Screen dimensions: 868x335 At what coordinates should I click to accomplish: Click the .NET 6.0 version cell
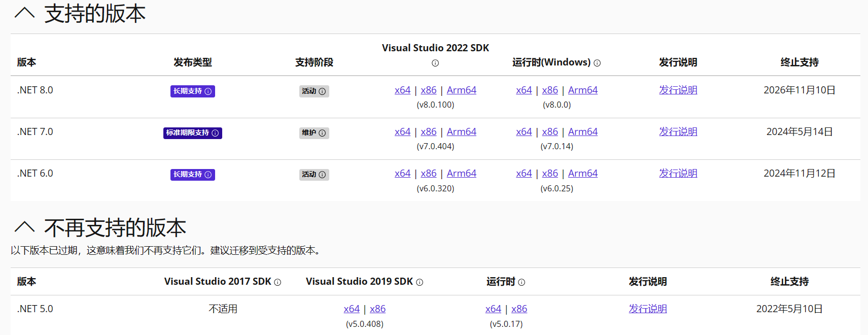35,173
